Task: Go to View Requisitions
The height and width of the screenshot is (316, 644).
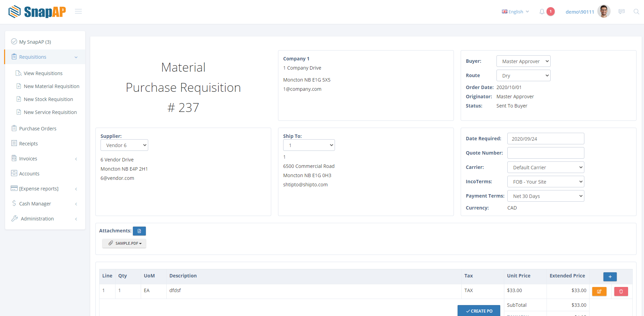Action: [43, 73]
